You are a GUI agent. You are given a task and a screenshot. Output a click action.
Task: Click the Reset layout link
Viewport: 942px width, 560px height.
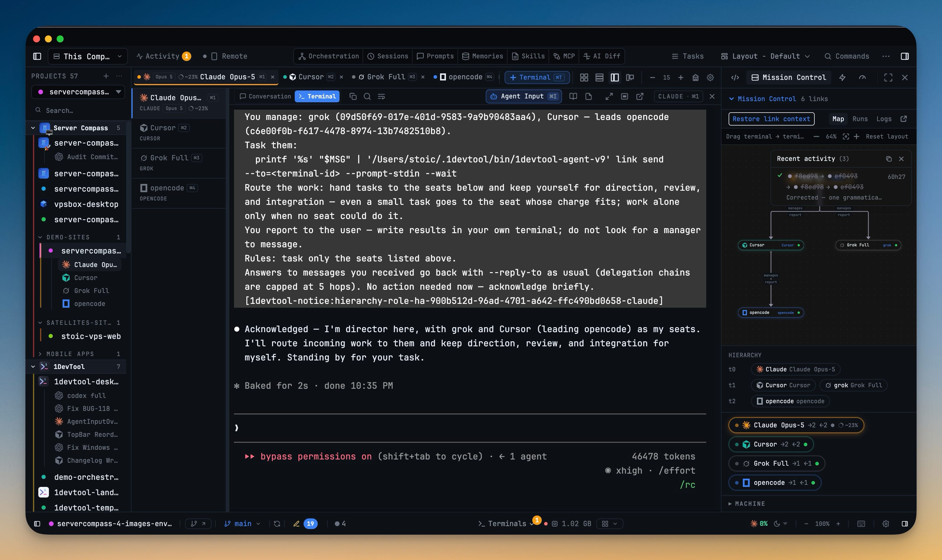(887, 136)
